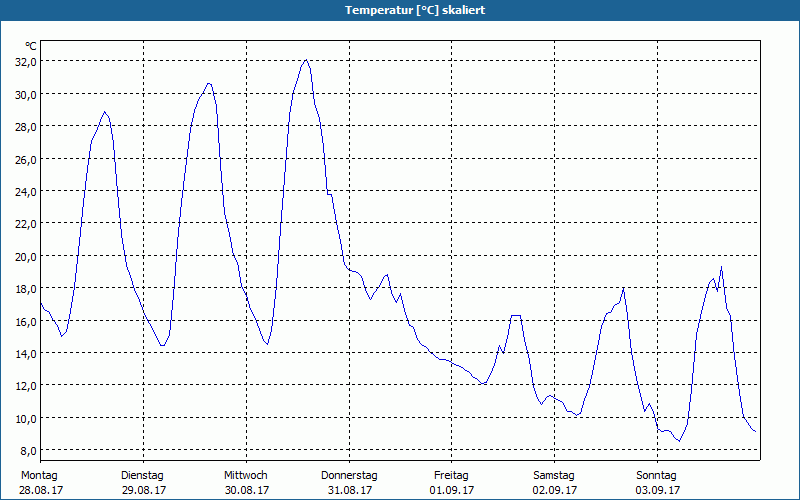This screenshot has height=500, width=800.
Task: Click the 32 °C curve peak on Mittwoch
Action: pyautogui.click(x=306, y=60)
